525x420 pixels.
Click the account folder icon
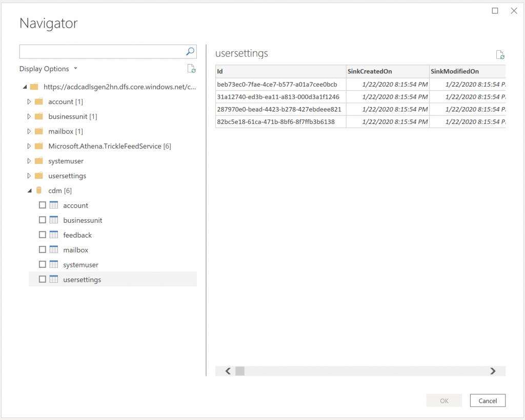pos(39,101)
